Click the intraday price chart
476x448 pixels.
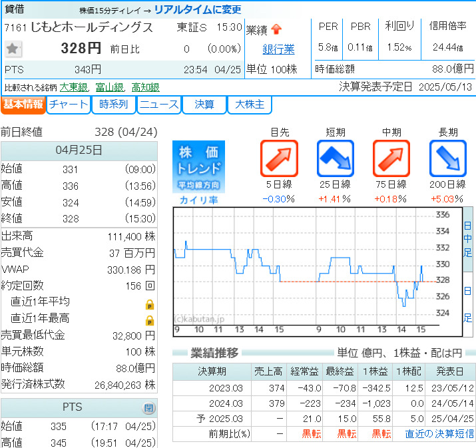pos(318,272)
